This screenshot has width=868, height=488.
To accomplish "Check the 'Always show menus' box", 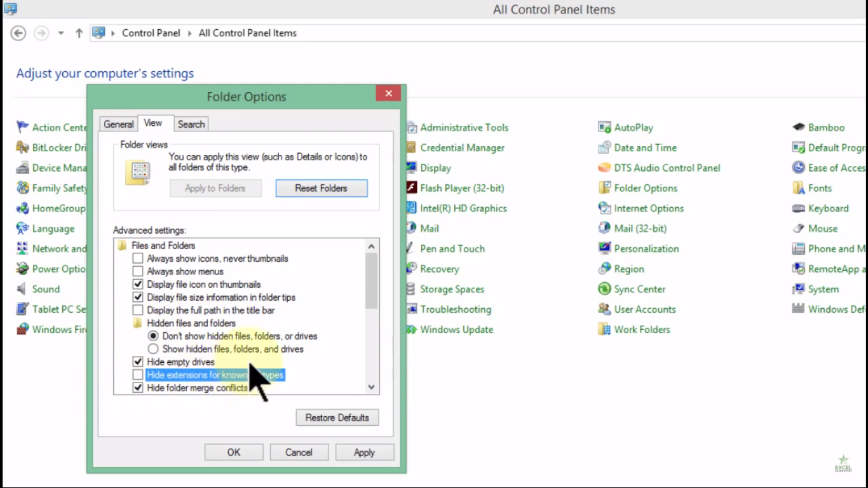I will (x=138, y=271).
